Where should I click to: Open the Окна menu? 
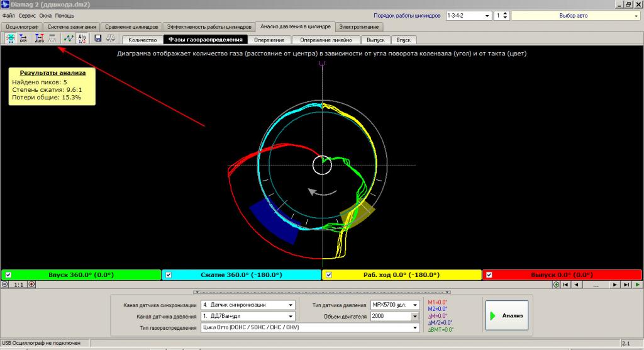pos(45,16)
